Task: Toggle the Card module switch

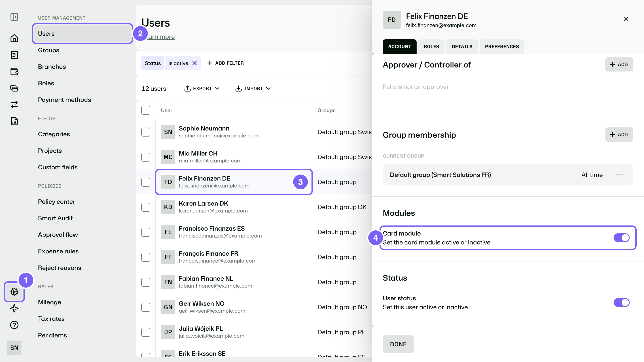Action: 621,238
